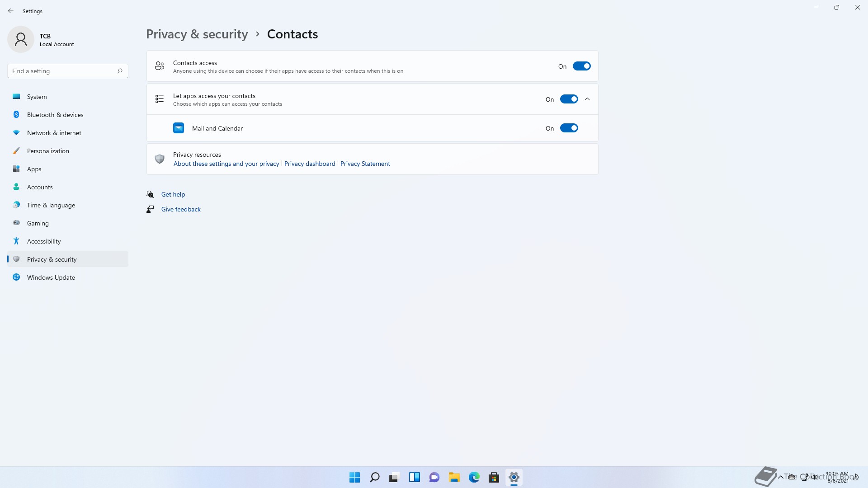Open Widgets from taskbar
This screenshot has width=868, height=488.
[415, 477]
